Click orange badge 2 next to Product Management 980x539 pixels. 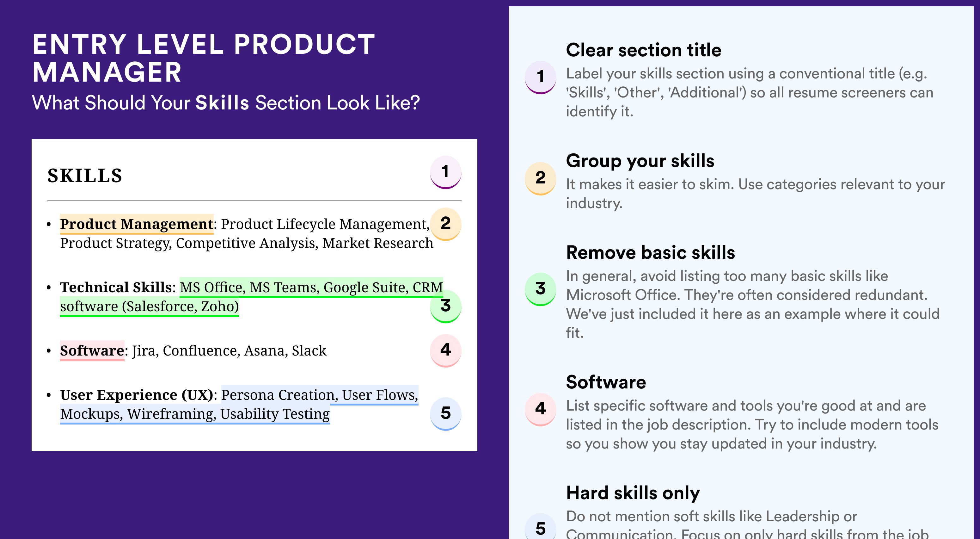[x=445, y=224]
